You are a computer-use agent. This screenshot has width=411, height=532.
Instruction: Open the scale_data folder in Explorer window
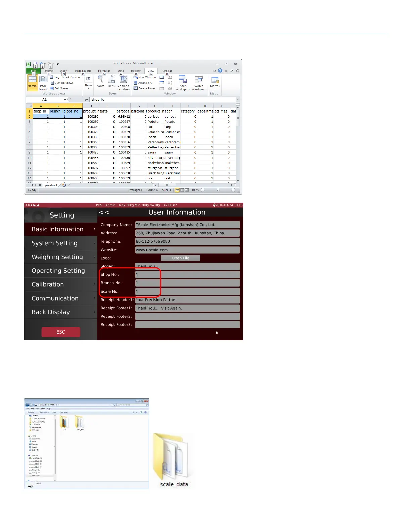coord(80,423)
